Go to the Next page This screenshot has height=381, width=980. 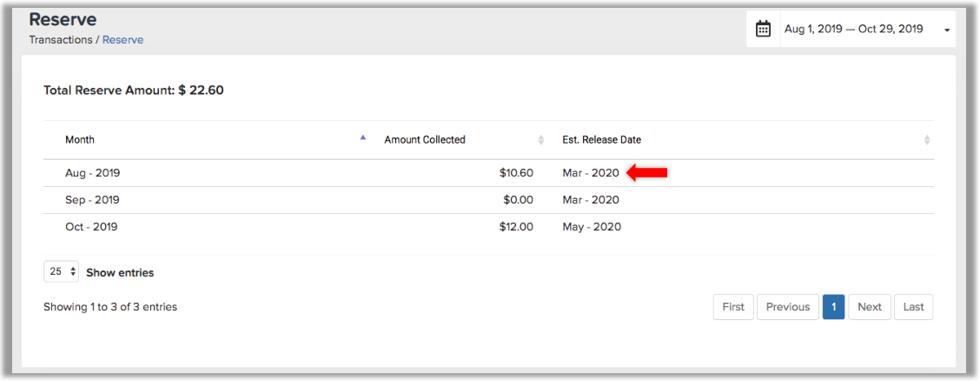(x=870, y=306)
